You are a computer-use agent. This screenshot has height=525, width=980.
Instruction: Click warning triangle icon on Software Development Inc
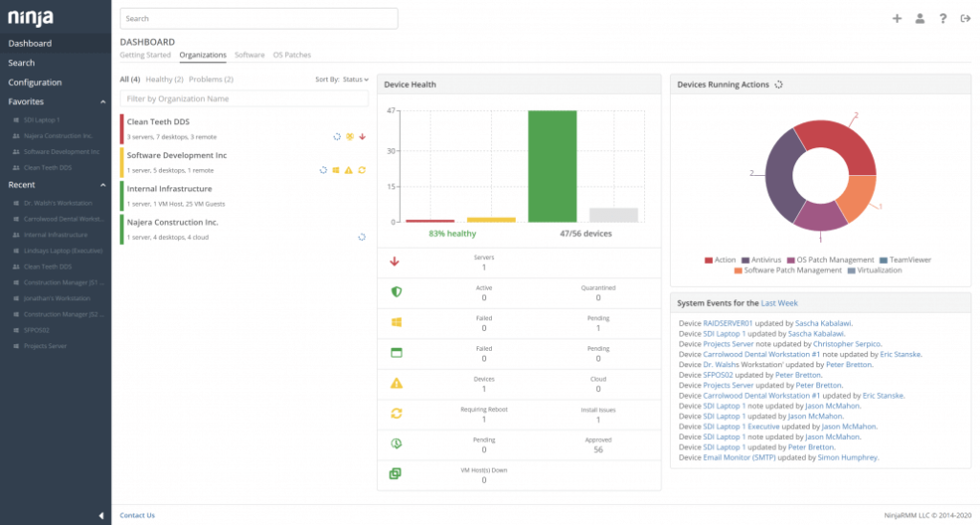(x=348, y=170)
